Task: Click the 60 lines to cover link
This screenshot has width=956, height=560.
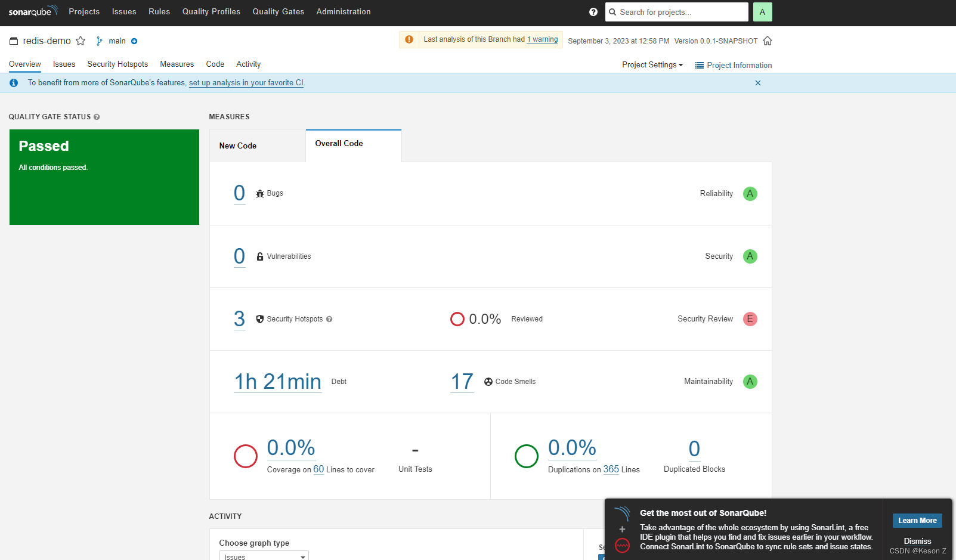Action: (x=318, y=469)
